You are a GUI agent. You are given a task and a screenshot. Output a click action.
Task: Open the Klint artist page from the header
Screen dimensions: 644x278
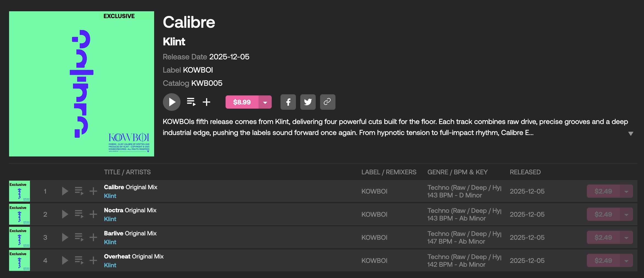point(174,42)
